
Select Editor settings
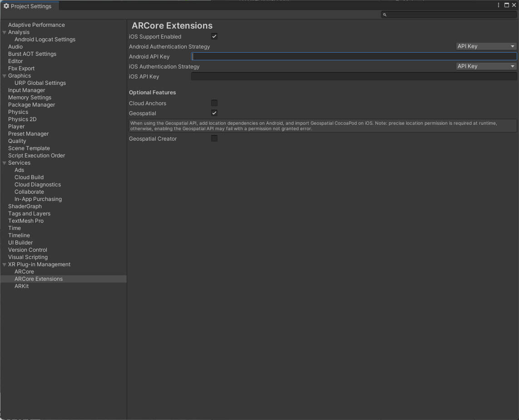coord(15,61)
